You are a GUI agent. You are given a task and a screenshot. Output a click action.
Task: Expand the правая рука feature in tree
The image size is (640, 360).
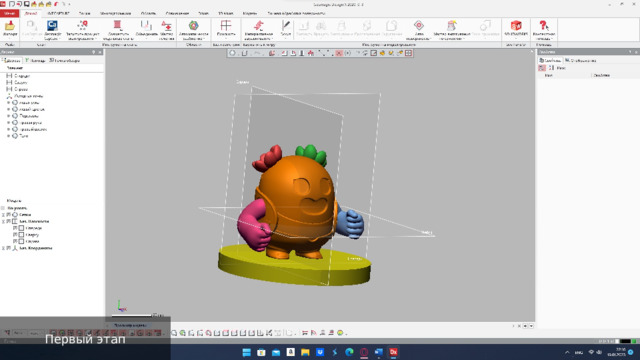point(9,122)
